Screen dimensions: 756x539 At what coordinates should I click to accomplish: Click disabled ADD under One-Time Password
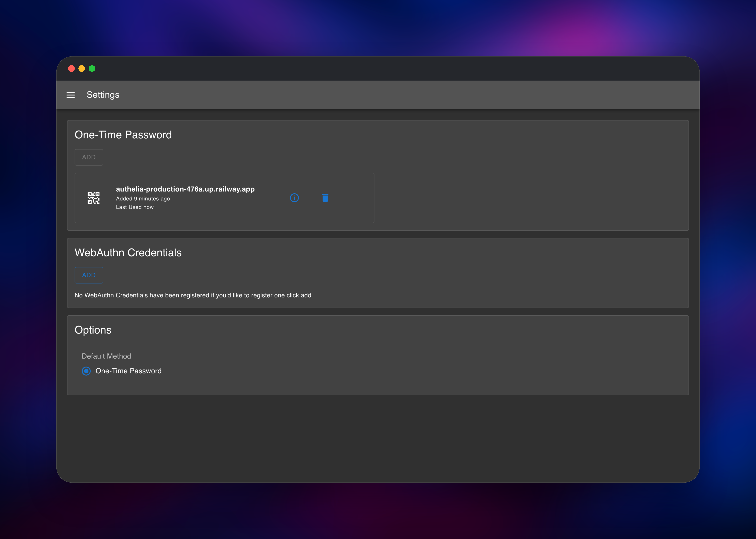(89, 157)
